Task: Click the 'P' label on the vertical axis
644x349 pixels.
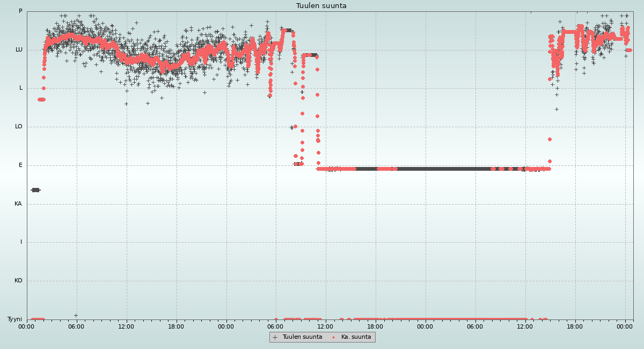Action: pos(20,11)
